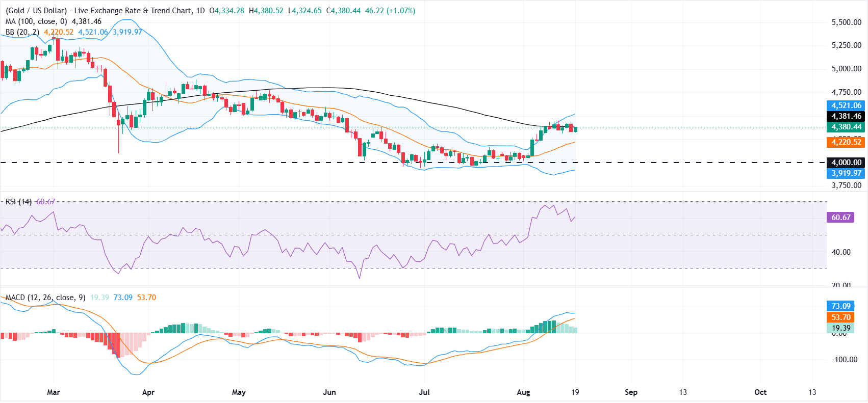Click the -100.00 MACD axis tick
This screenshot has width=868, height=403.
(845, 360)
